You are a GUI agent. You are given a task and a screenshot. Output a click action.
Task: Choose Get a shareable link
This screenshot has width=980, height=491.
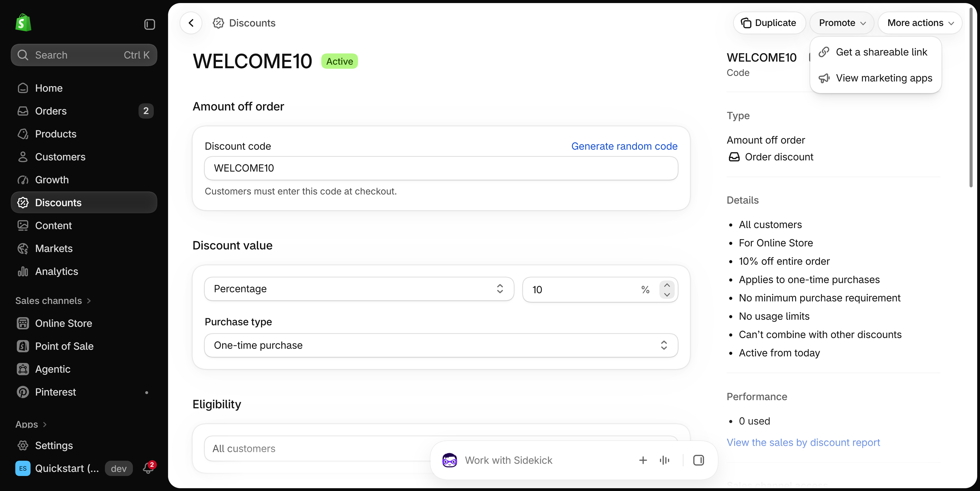[876, 52]
